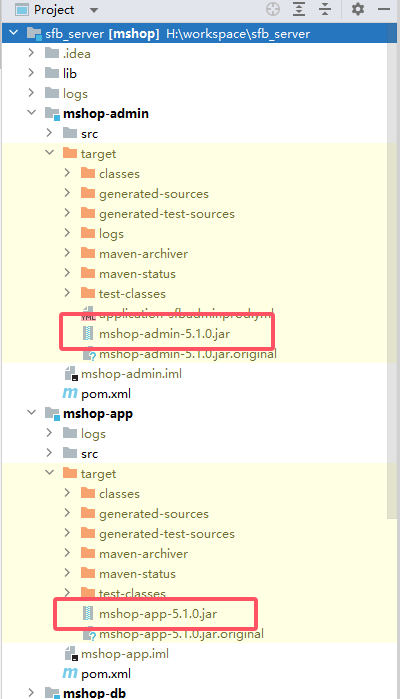Click the mshop-admin module label
This screenshot has width=400, height=699.
pyautogui.click(x=106, y=113)
